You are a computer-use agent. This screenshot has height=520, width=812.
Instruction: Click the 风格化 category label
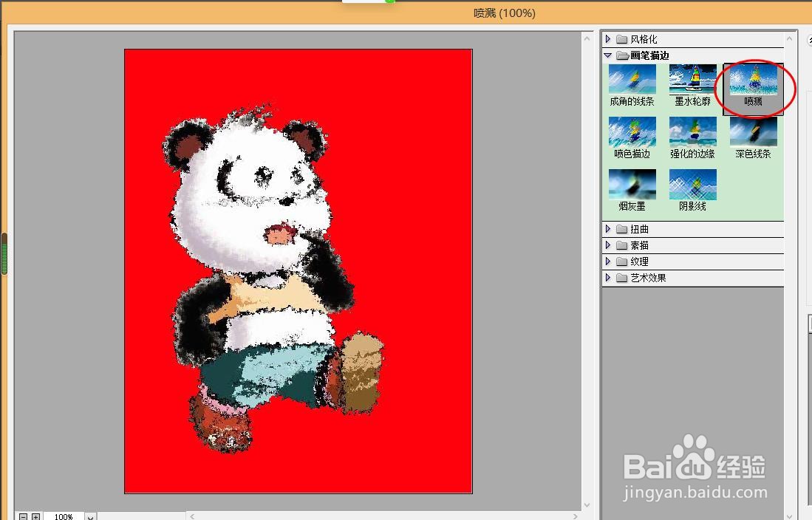pyautogui.click(x=644, y=39)
